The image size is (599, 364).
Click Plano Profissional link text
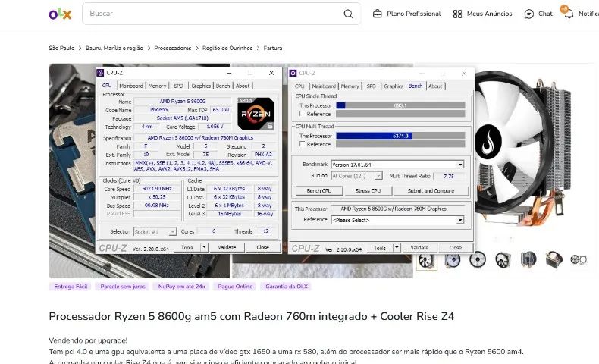coord(414,14)
